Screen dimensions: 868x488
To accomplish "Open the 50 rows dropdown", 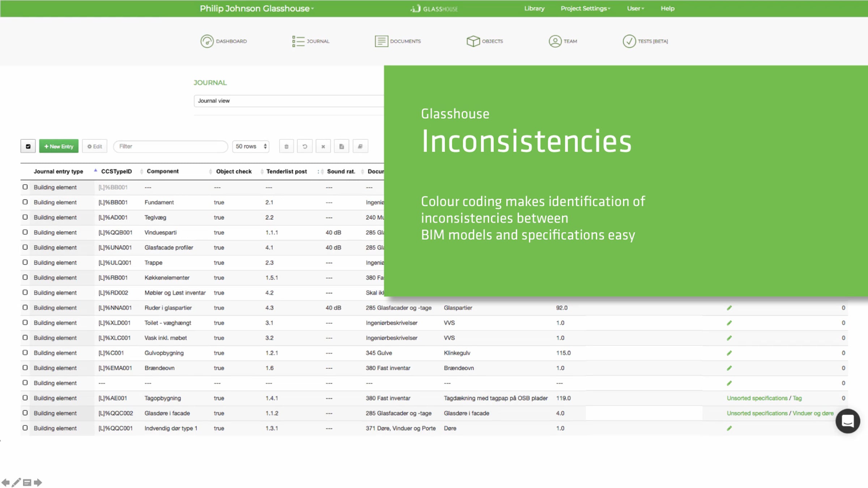I will 251,146.
